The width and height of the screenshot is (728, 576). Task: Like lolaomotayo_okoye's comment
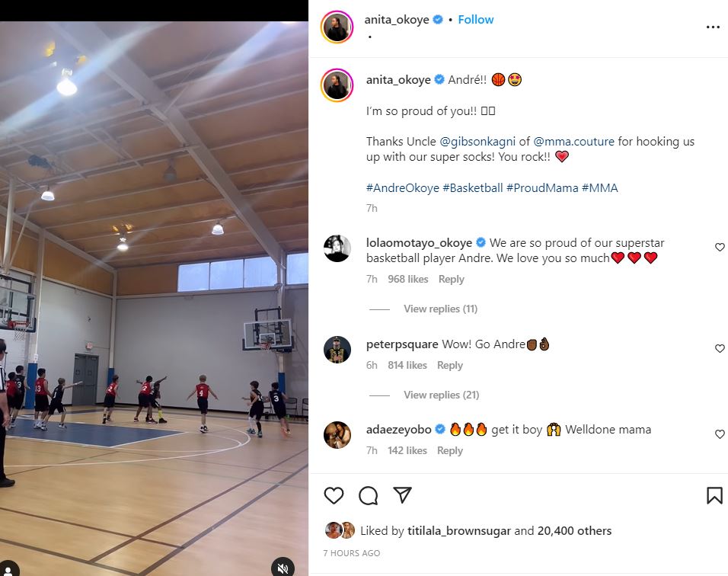click(x=720, y=247)
